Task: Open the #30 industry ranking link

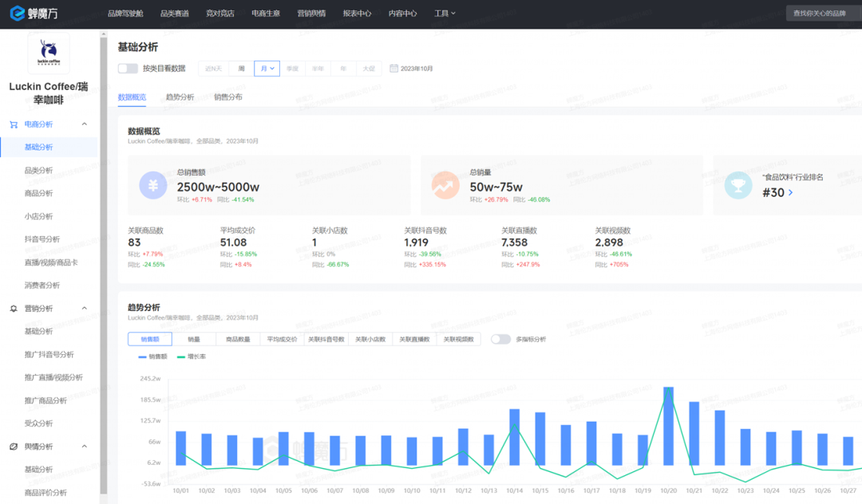Action: point(777,192)
